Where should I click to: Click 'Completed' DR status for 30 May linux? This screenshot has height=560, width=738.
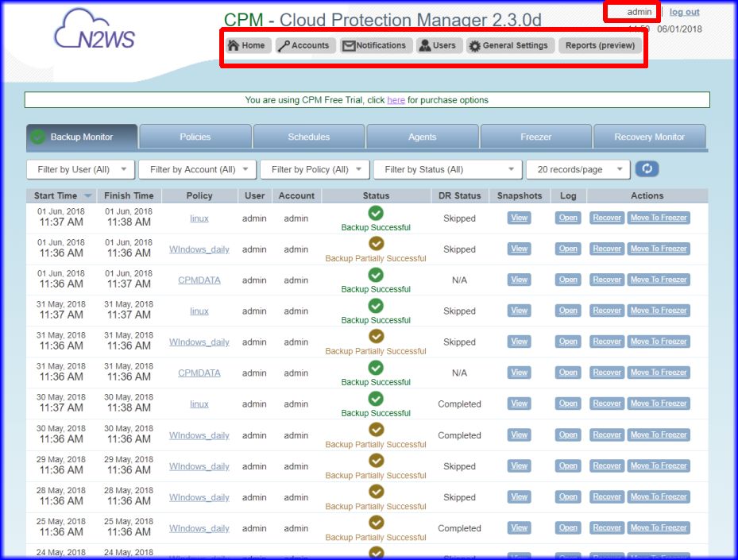(459, 404)
